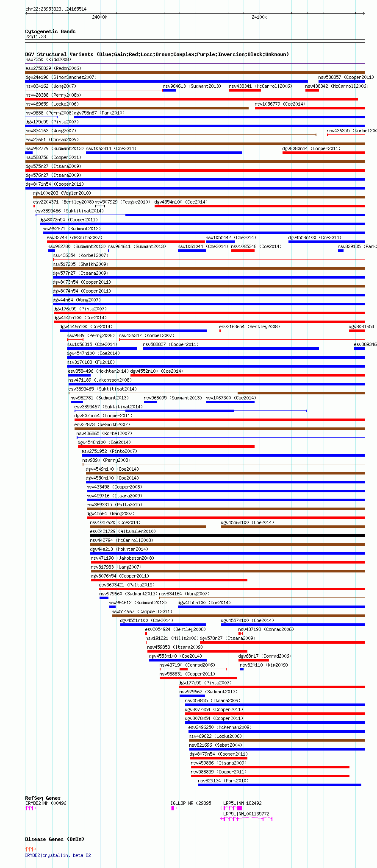
Task: Click the nsv438342 (McCarroll2006) red bar
Action: point(312,90)
